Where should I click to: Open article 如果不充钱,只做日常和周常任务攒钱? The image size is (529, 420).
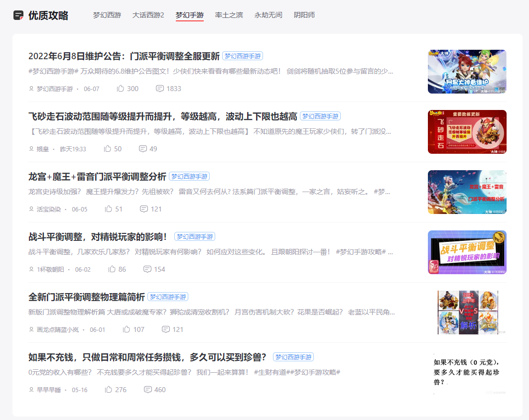click(147, 357)
